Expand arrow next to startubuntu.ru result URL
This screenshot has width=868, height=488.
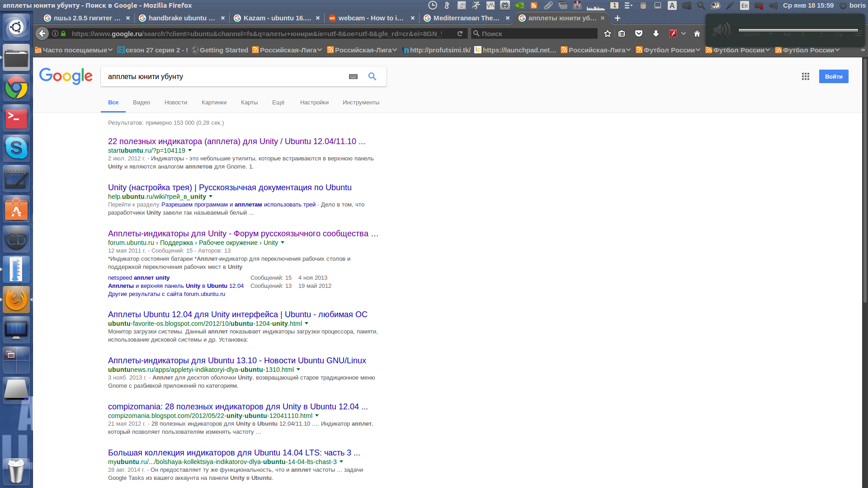[x=190, y=150]
